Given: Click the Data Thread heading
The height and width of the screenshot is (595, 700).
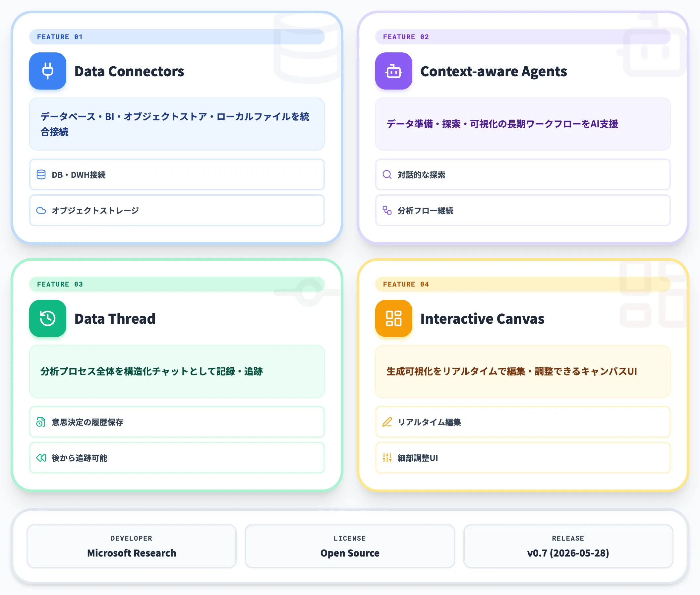Looking at the screenshot, I should [x=115, y=318].
